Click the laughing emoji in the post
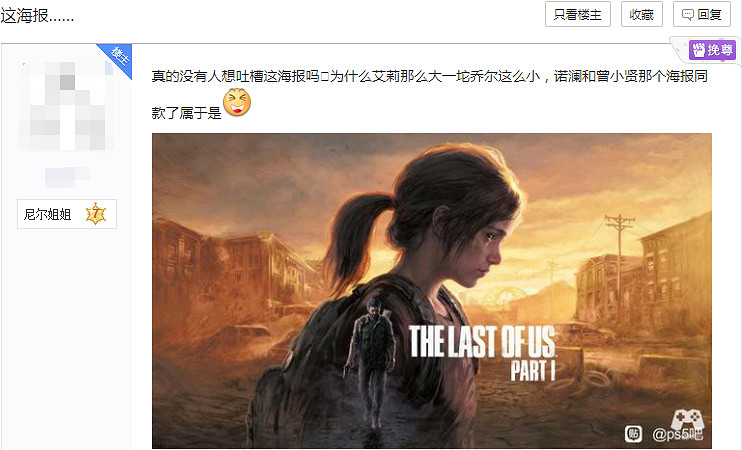This screenshot has width=742, height=450. (x=237, y=102)
